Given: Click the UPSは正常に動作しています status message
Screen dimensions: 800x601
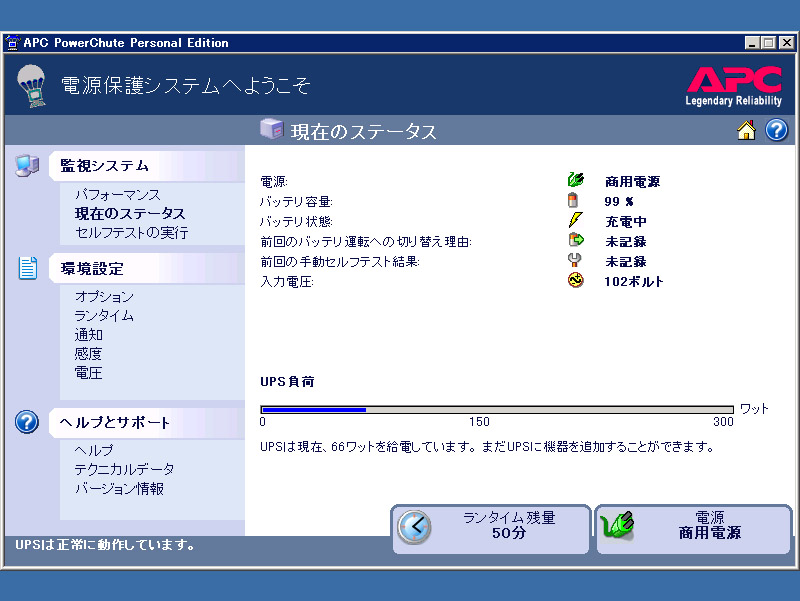Looking at the screenshot, I should [105, 545].
